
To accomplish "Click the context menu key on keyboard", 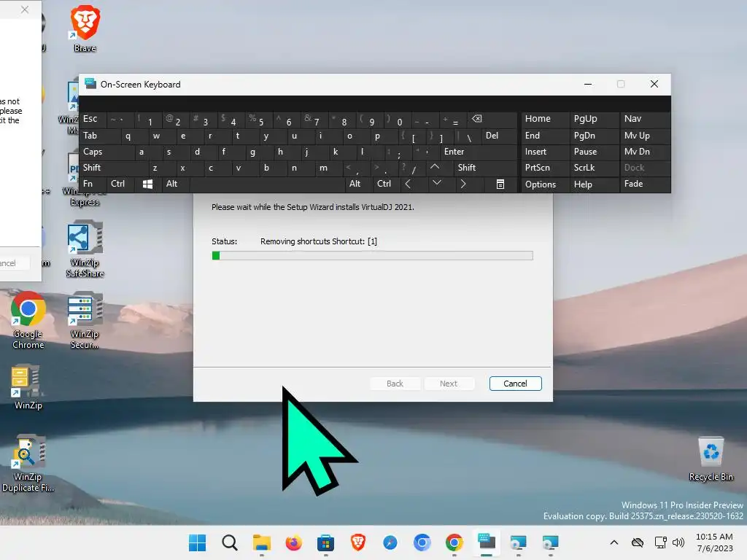I will 500,184.
